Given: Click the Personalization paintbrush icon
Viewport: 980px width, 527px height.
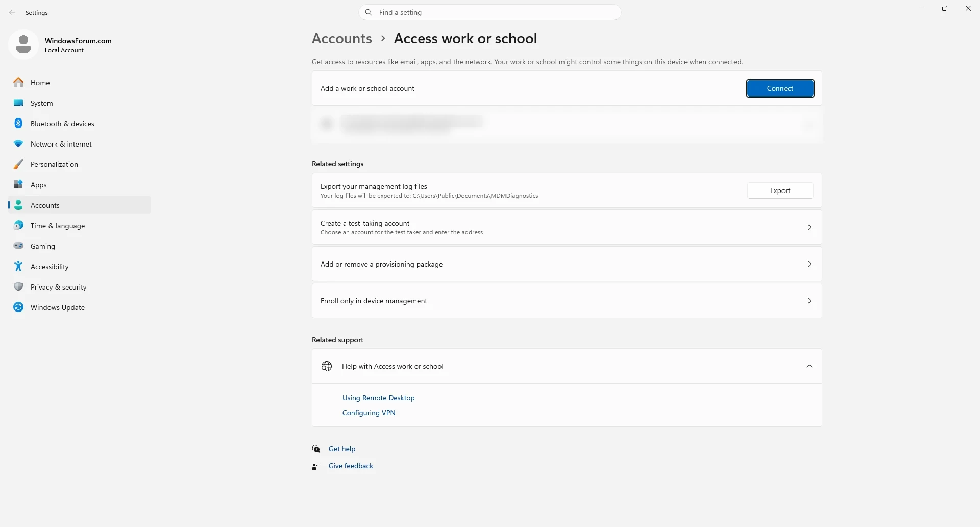Looking at the screenshot, I should pos(18,164).
